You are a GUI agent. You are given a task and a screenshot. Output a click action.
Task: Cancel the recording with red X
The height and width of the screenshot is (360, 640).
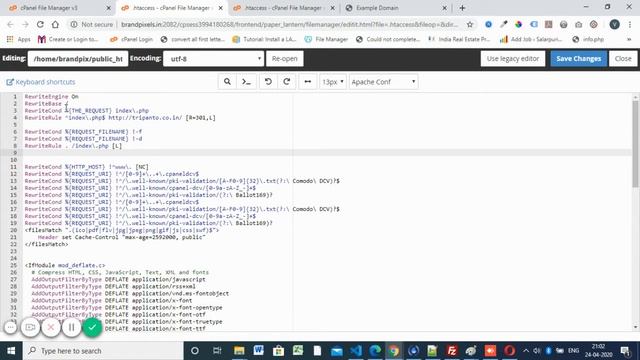pyautogui.click(x=51, y=327)
